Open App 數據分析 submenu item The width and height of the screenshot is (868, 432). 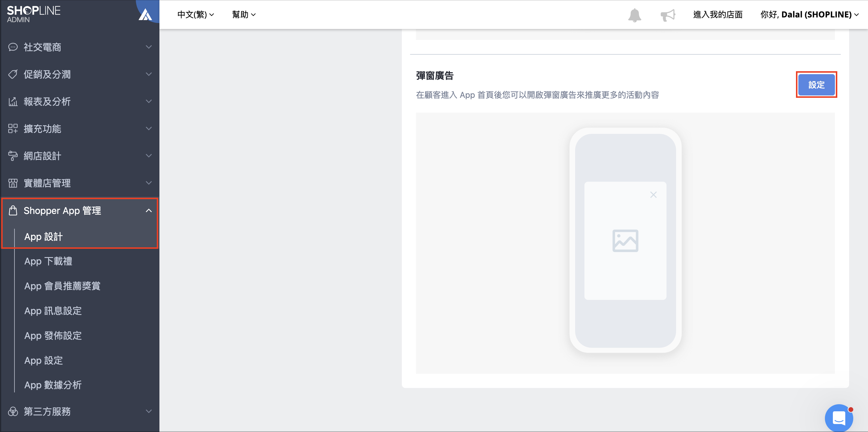pos(53,385)
